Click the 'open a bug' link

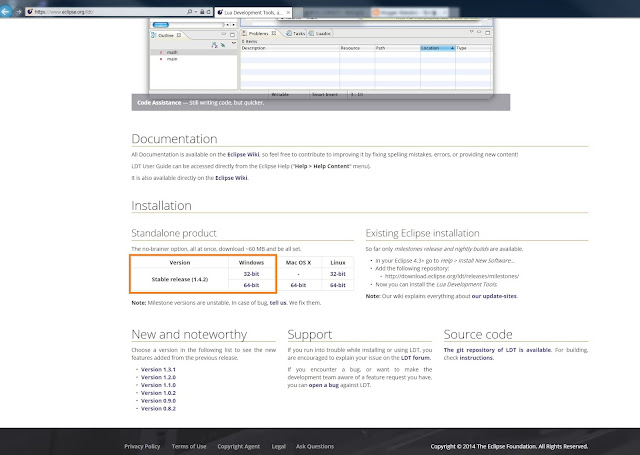324,385
